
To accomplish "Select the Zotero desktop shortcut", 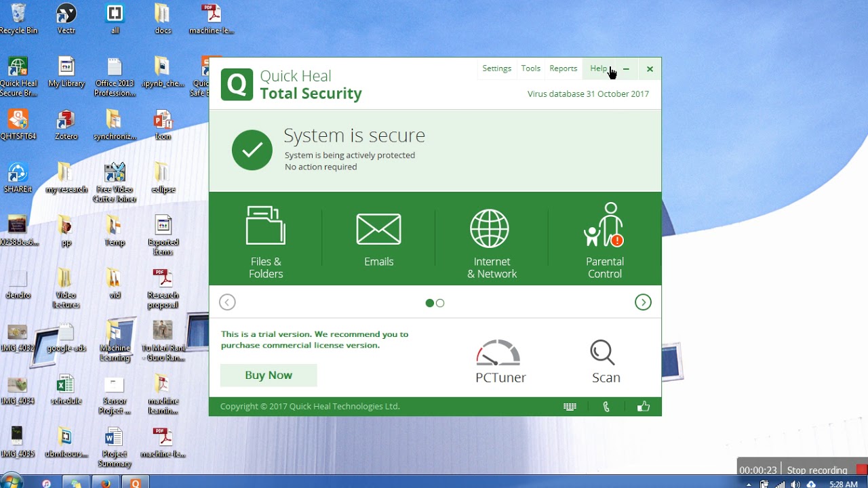I will point(66,125).
